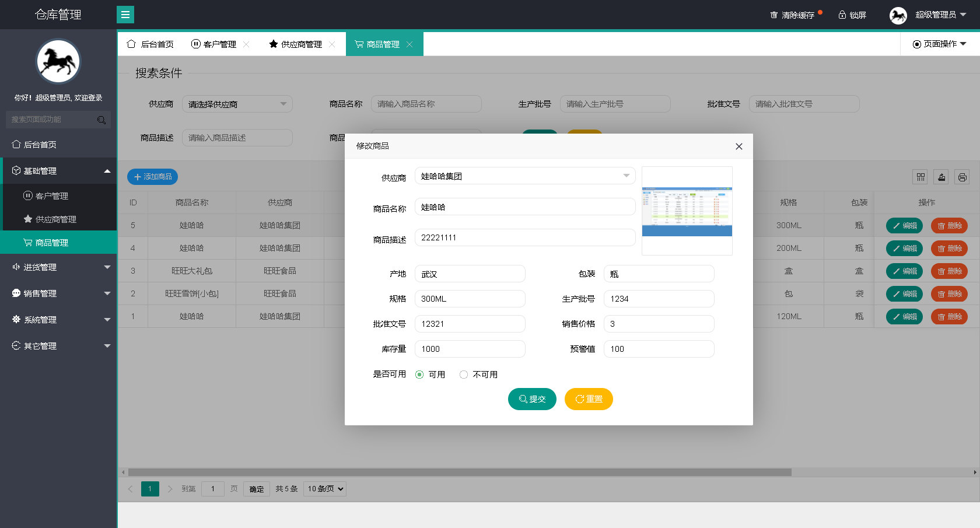The height and width of the screenshot is (528, 980).
Task: Toggle the sidebar hamburger menu icon
Action: point(125,15)
